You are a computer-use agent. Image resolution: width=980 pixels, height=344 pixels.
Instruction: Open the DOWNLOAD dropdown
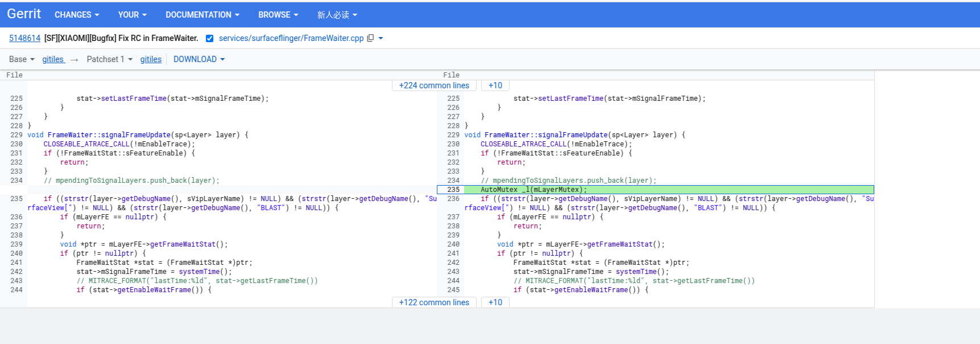[199, 59]
